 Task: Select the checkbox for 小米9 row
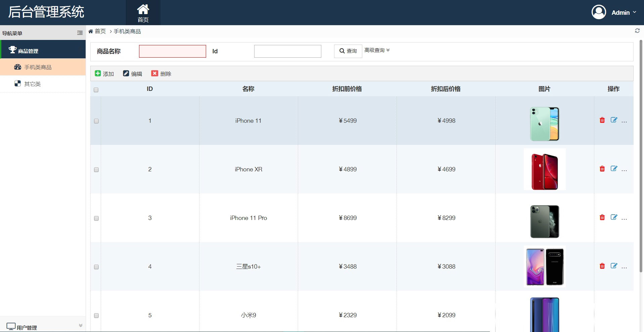pyautogui.click(x=96, y=316)
